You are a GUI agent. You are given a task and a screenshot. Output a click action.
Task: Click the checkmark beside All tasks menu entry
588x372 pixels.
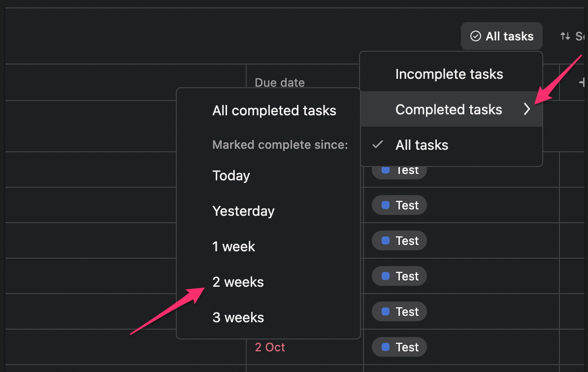pyautogui.click(x=378, y=144)
